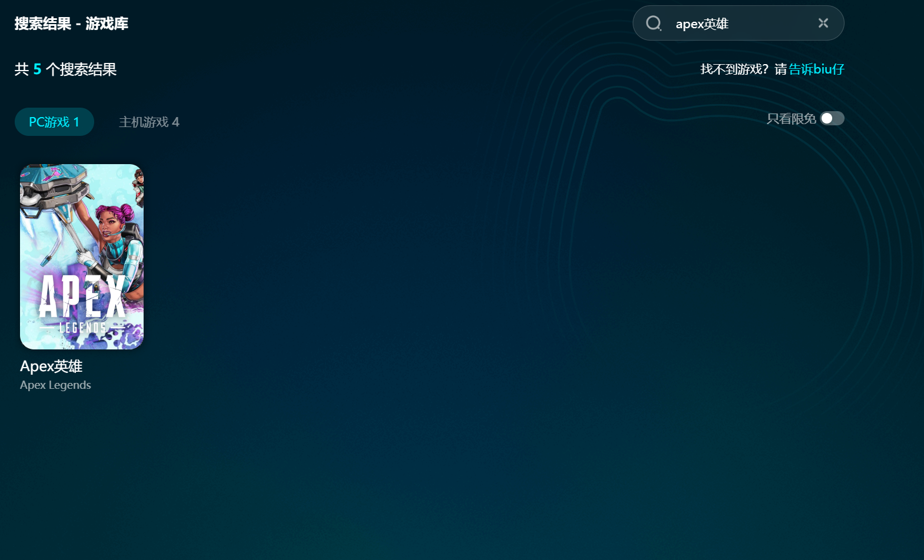Screen dimensions: 924x560
Task: Click the number 1 in the PC游戏 tab
Action: click(x=76, y=122)
